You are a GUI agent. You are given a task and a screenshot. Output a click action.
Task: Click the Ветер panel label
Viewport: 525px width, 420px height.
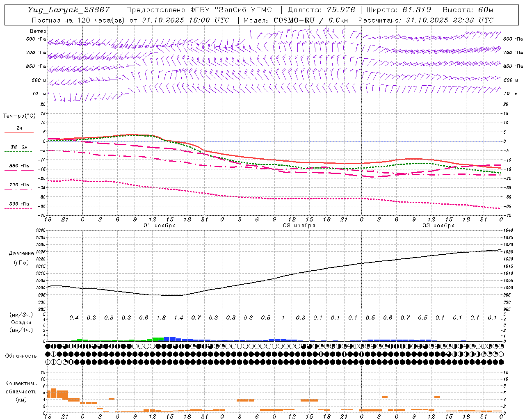pyautogui.click(x=38, y=31)
